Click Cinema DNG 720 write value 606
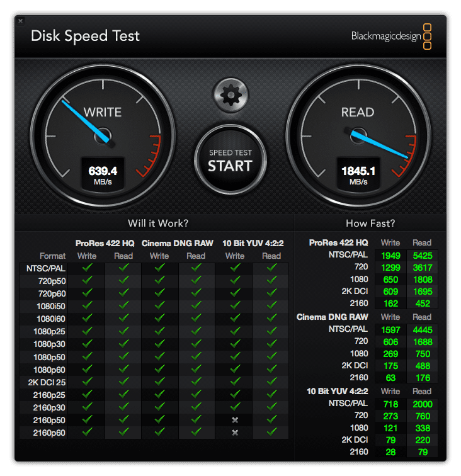 pos(390,342)
